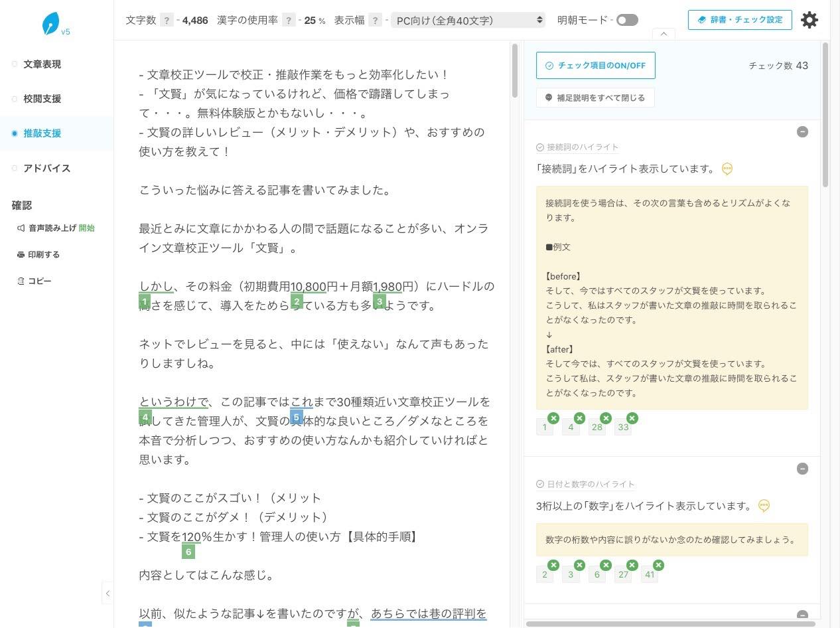Click チェック数 43 counter
Image resolution: width=840 pixels, height=628 pixels.
[778, 65]
